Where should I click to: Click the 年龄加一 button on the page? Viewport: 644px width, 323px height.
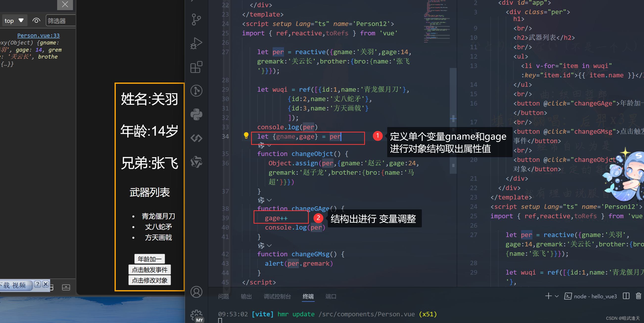(x=149, y=259)
